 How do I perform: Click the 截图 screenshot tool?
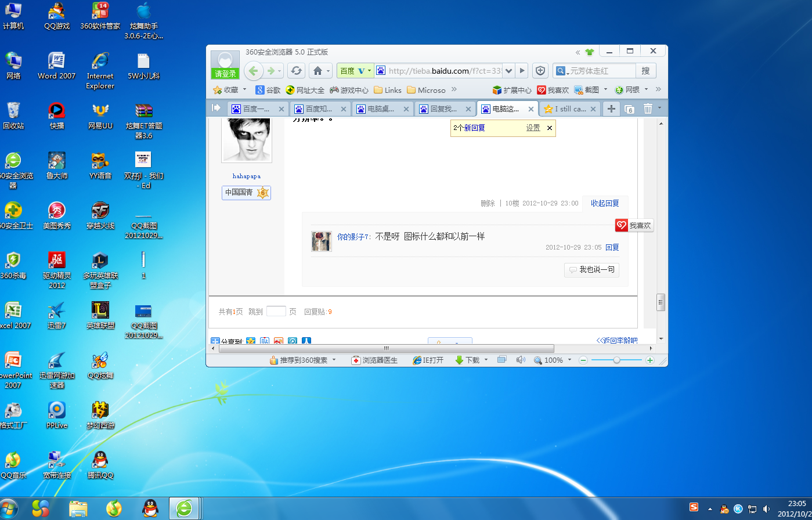pos(587,90)
